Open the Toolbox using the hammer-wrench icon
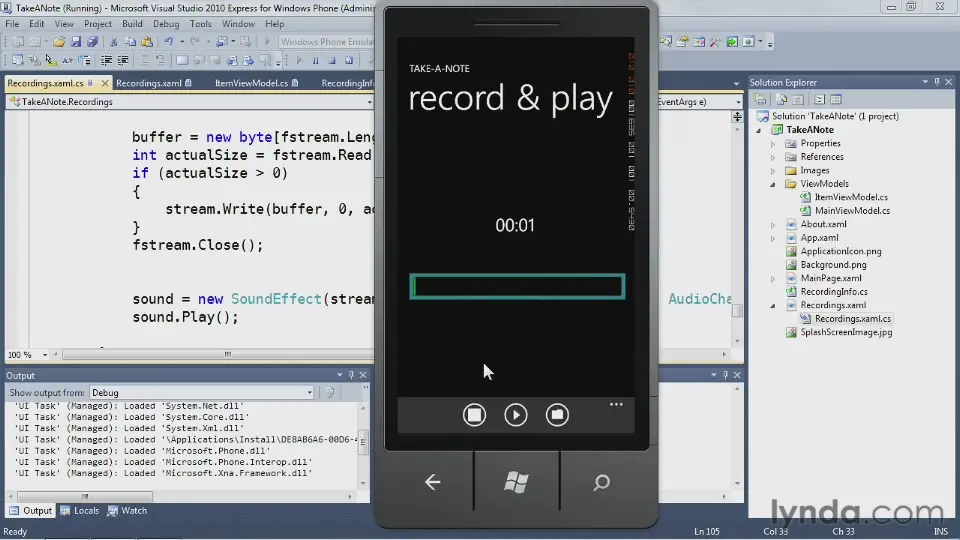The height and width of the screenshot is (540, 960). pos(715,42)
